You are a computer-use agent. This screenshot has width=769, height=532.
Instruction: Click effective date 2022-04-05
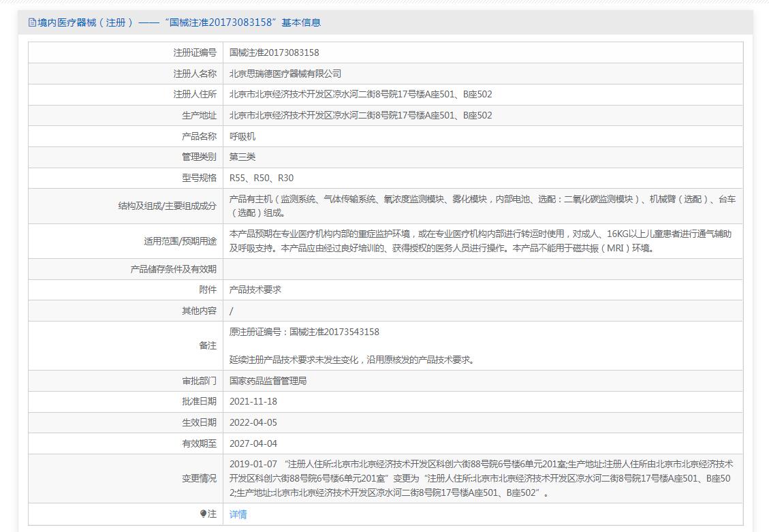click(253, 423)
